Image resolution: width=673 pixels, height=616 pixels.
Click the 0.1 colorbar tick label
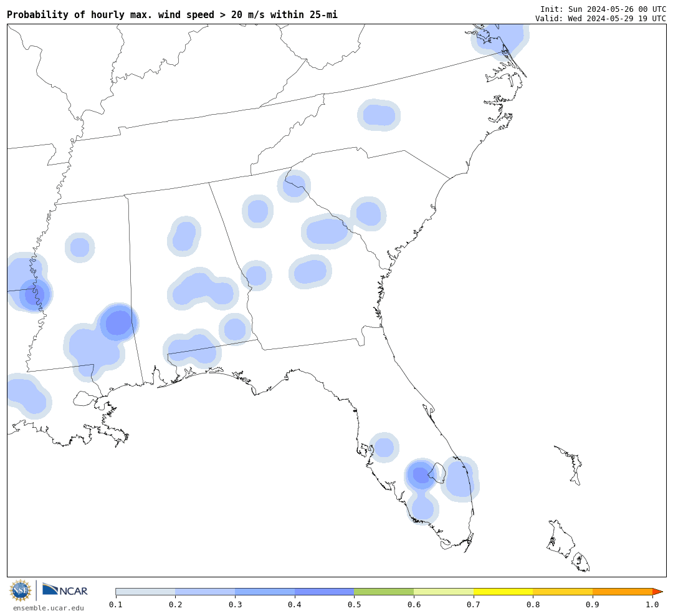(115, 605)
